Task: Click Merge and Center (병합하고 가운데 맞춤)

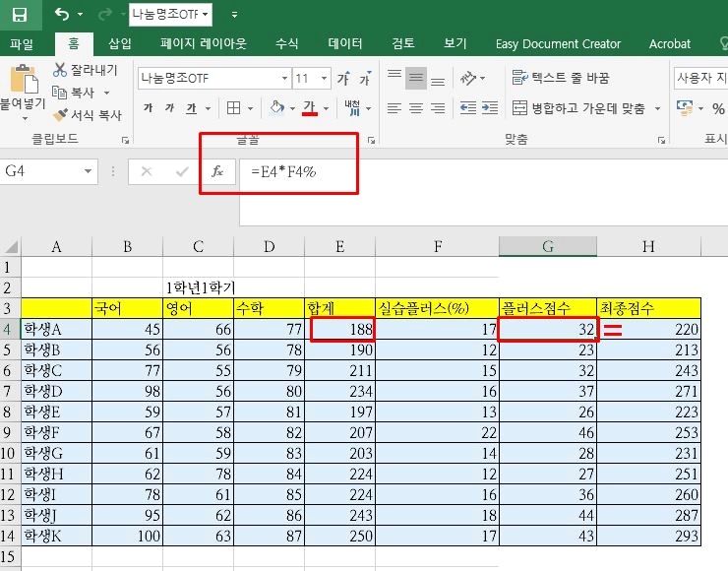Action: [x=578, y=108]
